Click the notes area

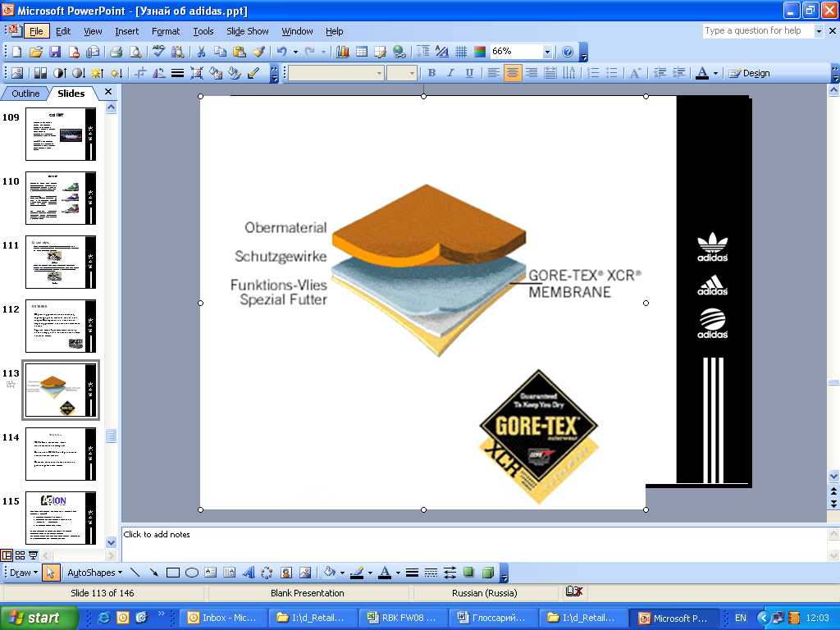pyautogui.click(x=474, y=544)
